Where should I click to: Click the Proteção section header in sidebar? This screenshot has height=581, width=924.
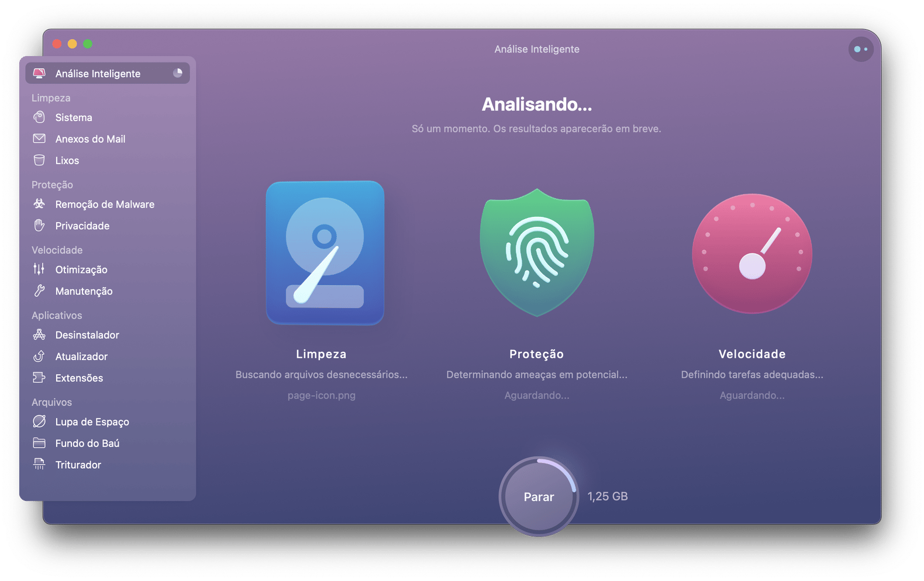point(52,185)
